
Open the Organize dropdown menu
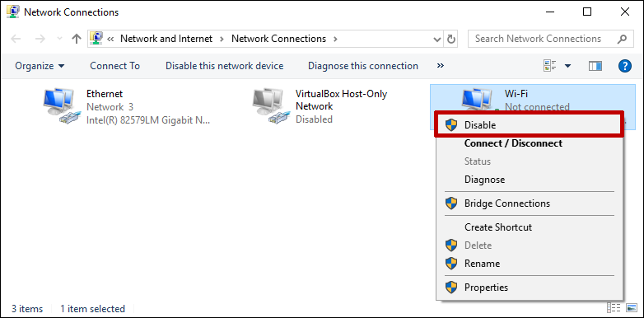(x=40, y=66)
